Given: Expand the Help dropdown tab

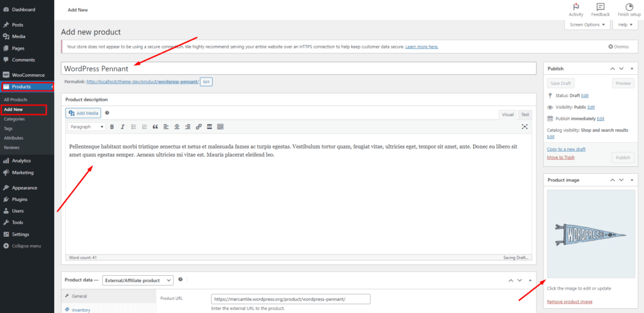Looking at the screenshot, I should [625, 25].
